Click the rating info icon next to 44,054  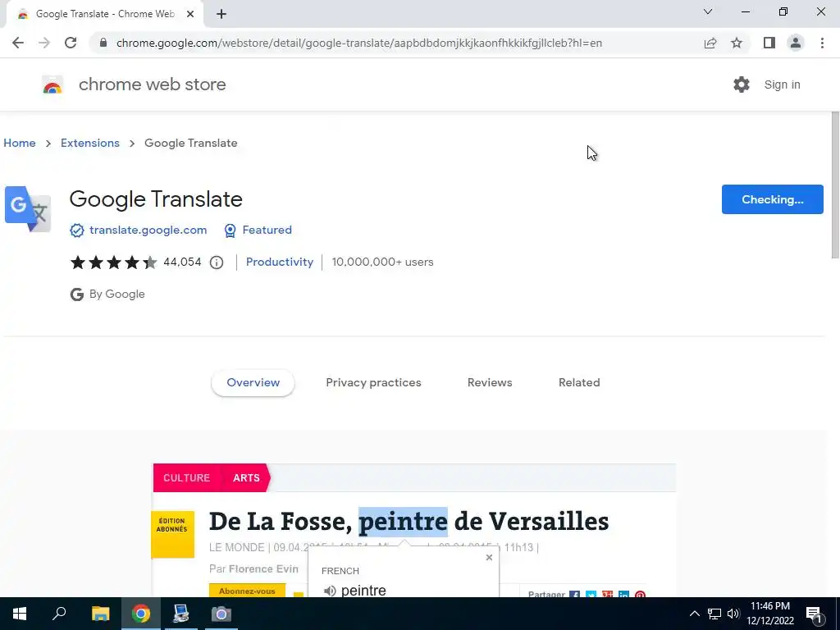[217, 262]
